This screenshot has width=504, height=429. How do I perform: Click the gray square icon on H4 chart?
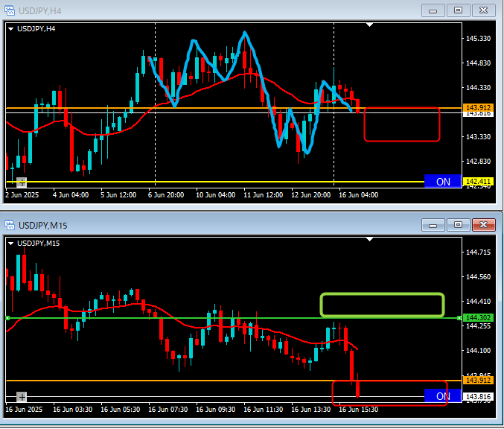21,182
